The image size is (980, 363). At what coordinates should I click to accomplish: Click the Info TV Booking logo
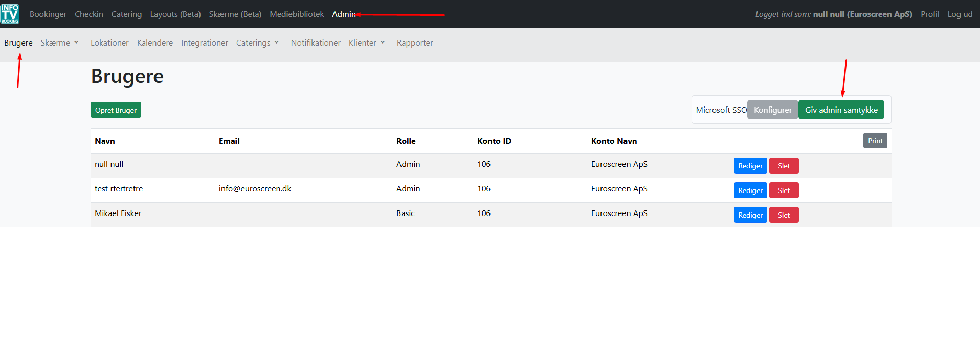(x=10, y=14)
